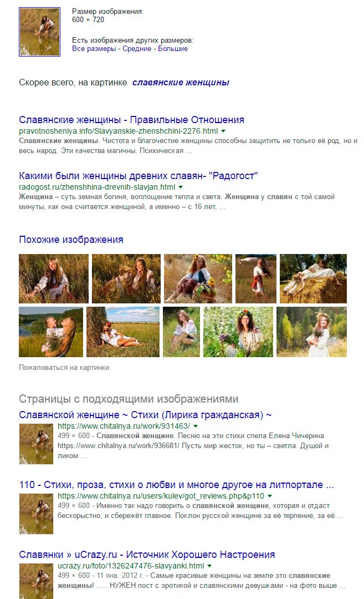The image size is (364, 599).
Task: Select first similar image of girl in grass
Action: [x=54, y=278]
